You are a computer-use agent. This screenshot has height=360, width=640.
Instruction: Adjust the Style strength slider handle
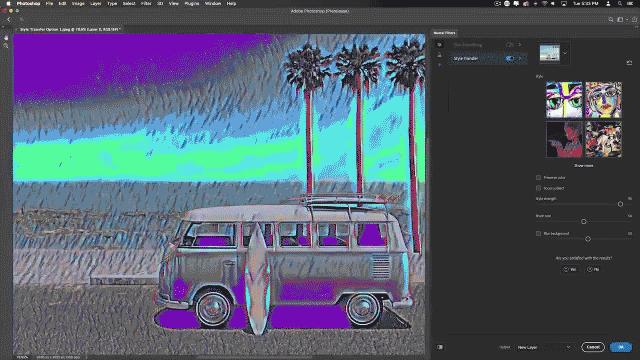click(x=620, y=204)
